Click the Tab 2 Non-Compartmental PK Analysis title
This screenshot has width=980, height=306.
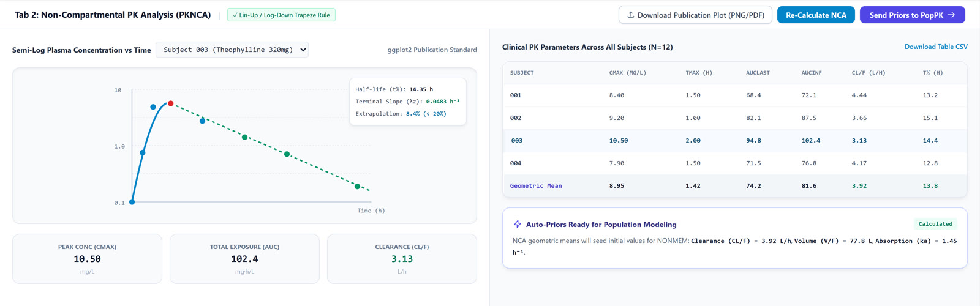(x=113, y=15)
